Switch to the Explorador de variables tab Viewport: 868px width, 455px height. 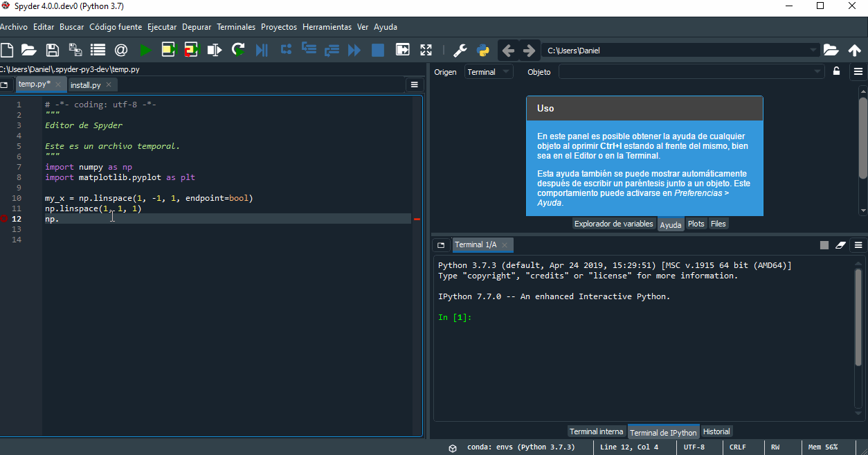(614, 224)
